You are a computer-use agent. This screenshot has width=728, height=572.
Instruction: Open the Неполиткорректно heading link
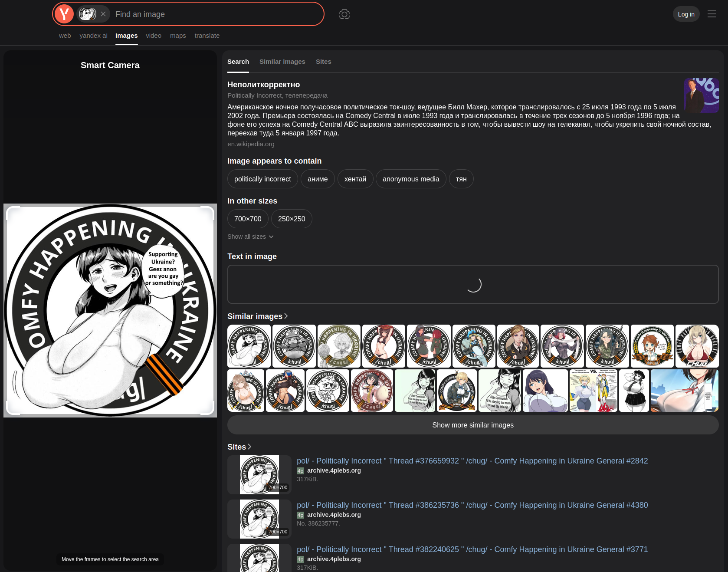tap(264, 85)
